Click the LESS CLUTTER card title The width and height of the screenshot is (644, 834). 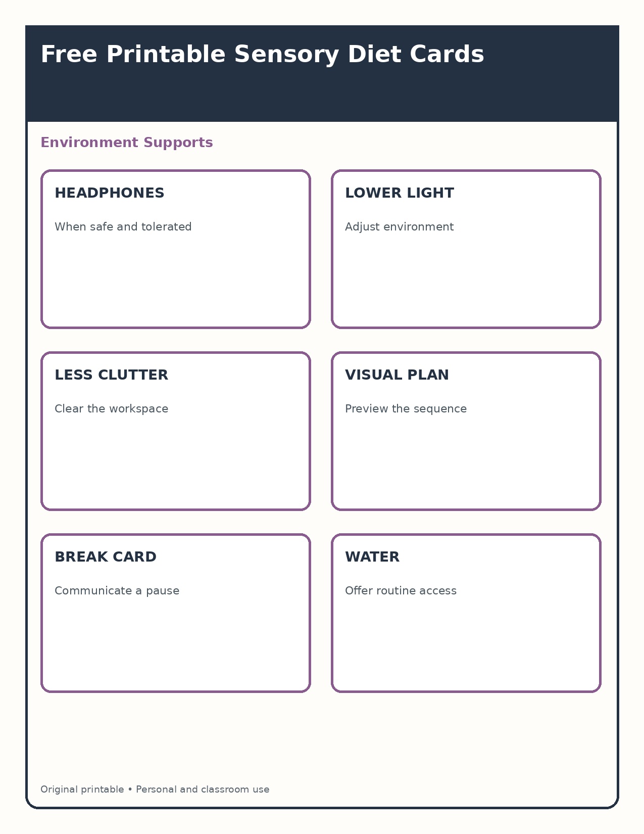pyautogui.click(x=111, y=375)
